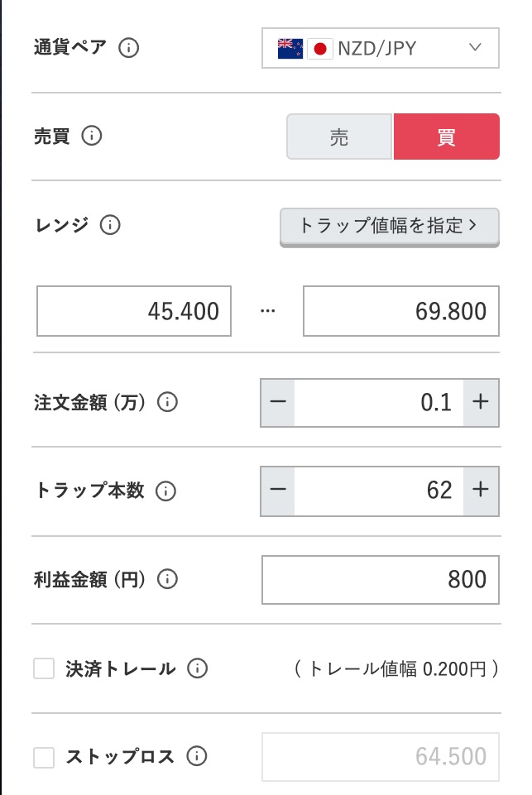Click info icon next to トラップ本数
This screenshot has width=532, height=795.
pos(165,491)
